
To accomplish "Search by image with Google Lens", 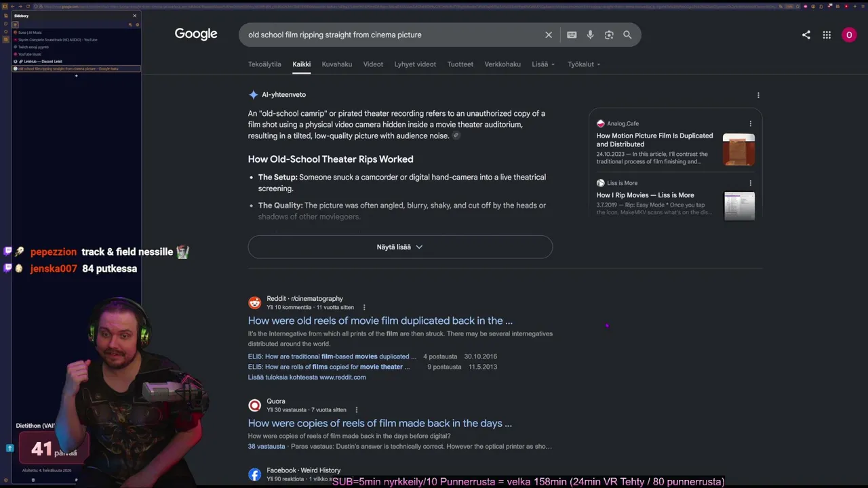I will pyautogui.click(x=609, y=35).
